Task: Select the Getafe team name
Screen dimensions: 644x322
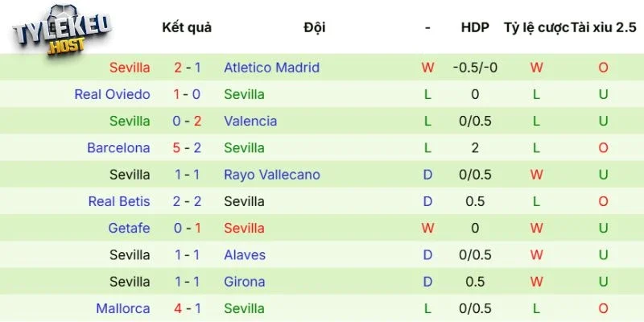Action: pyautogui.click(x=129, y=228)
